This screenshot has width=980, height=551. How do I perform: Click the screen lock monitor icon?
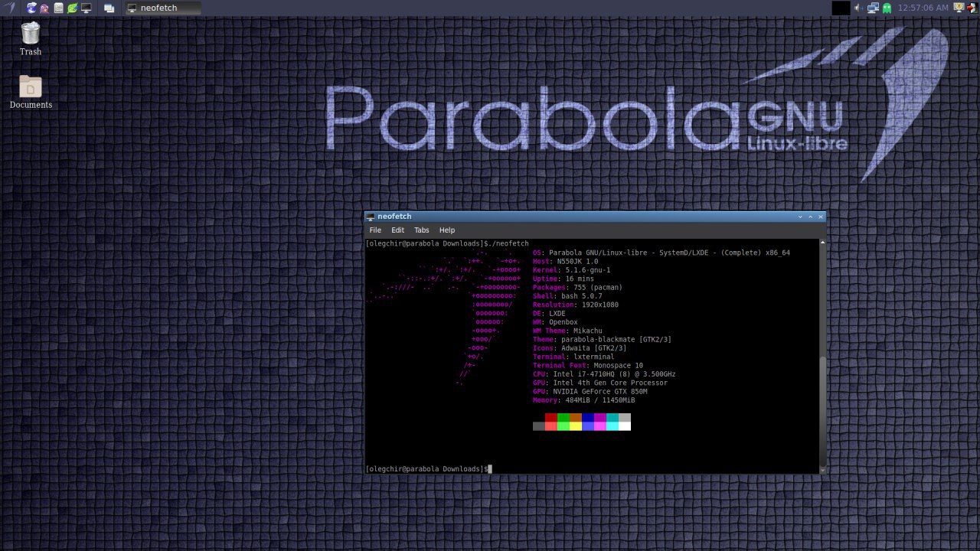click(959, 7)
